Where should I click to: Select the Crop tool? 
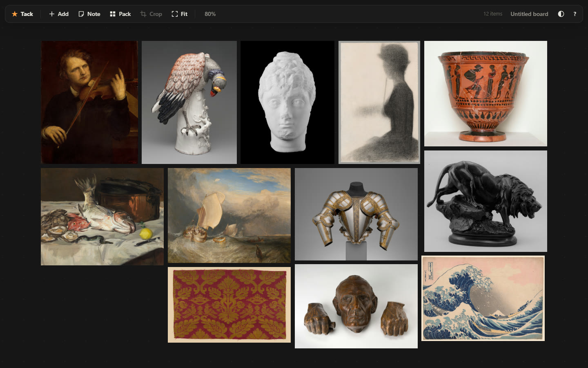click(151, 14)
